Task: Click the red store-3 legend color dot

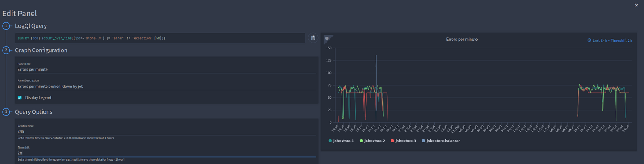Action: [x=392, y=141]
